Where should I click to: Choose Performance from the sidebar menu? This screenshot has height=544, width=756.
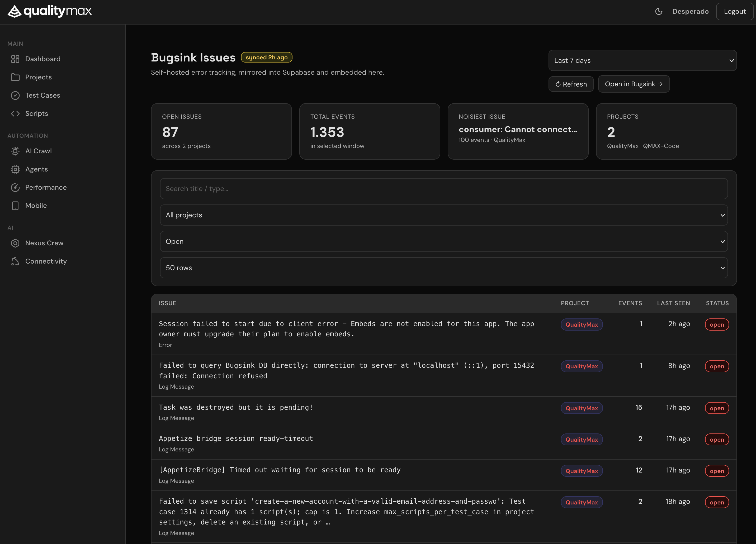pos(46,187)
